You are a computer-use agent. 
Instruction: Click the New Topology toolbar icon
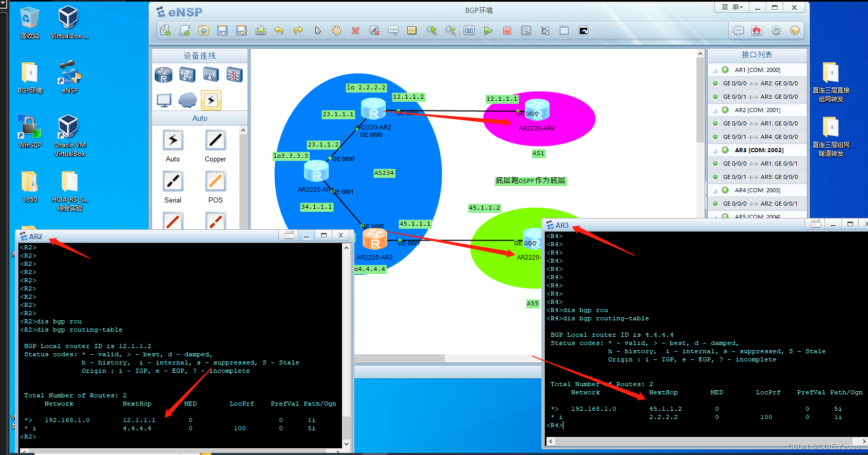pyautogui.click(x=165, y=30)
